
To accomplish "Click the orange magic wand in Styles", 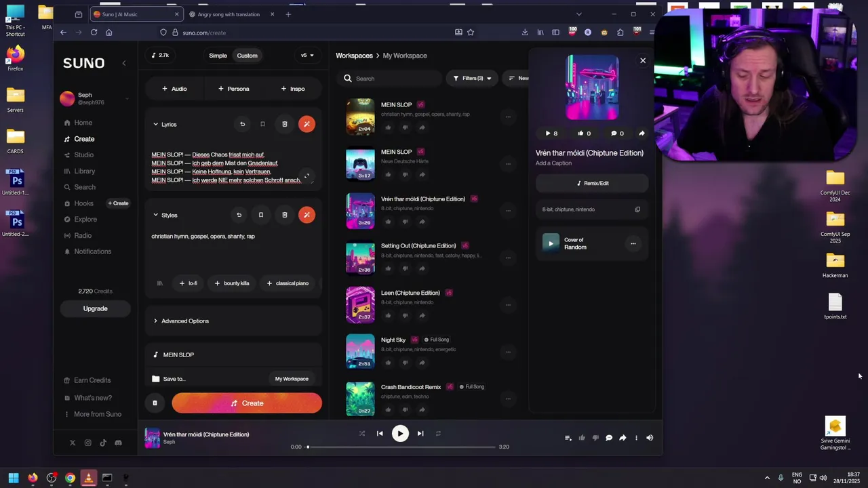I will point(307,215).
